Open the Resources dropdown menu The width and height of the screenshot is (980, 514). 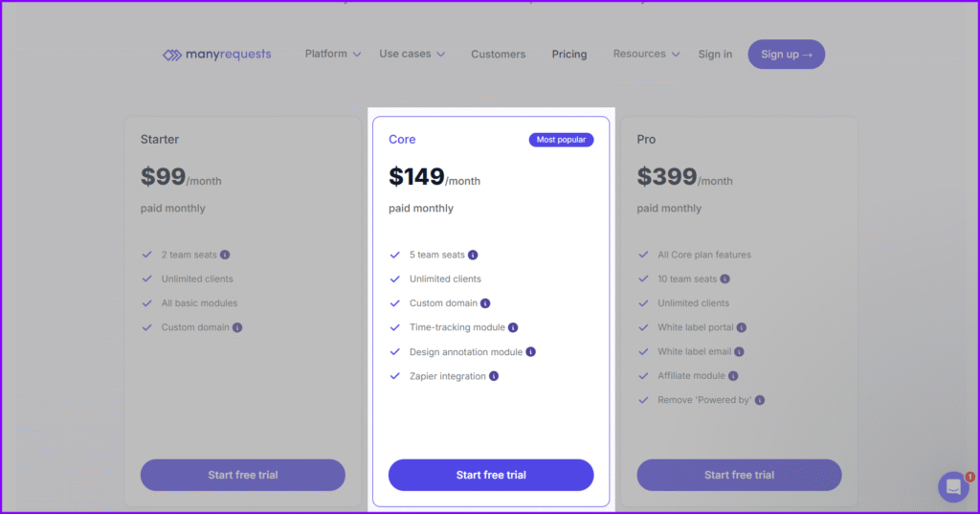coord(646,55)
